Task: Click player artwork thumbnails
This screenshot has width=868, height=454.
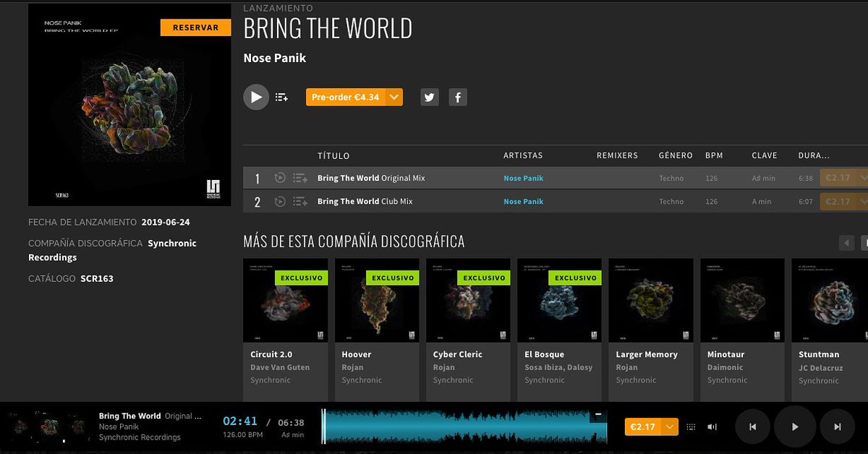Action: click(48, 427)
